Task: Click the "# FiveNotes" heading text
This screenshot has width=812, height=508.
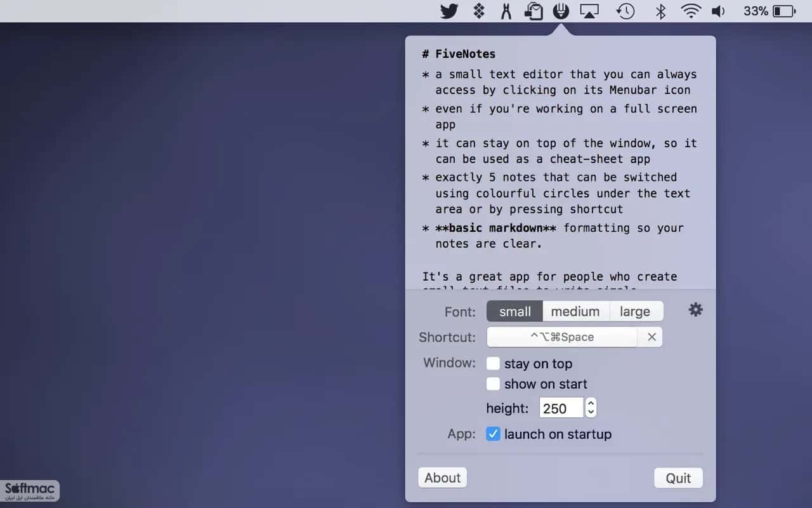Action: pos(459,54)
